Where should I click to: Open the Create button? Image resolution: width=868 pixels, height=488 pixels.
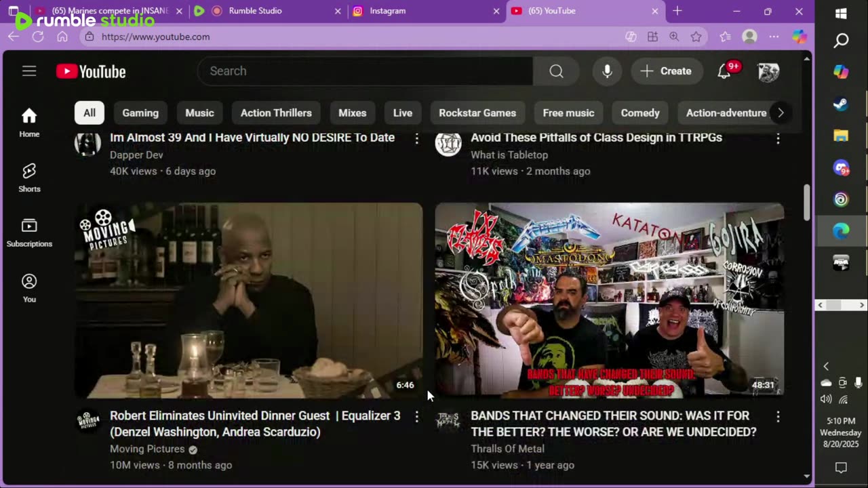667,71
